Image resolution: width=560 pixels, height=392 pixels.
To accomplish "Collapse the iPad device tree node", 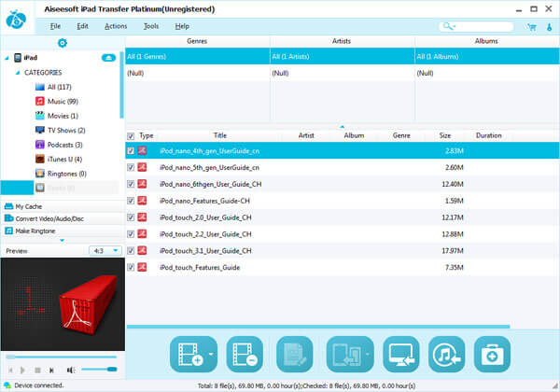I will pyautogui.click(x=7, y=58).
